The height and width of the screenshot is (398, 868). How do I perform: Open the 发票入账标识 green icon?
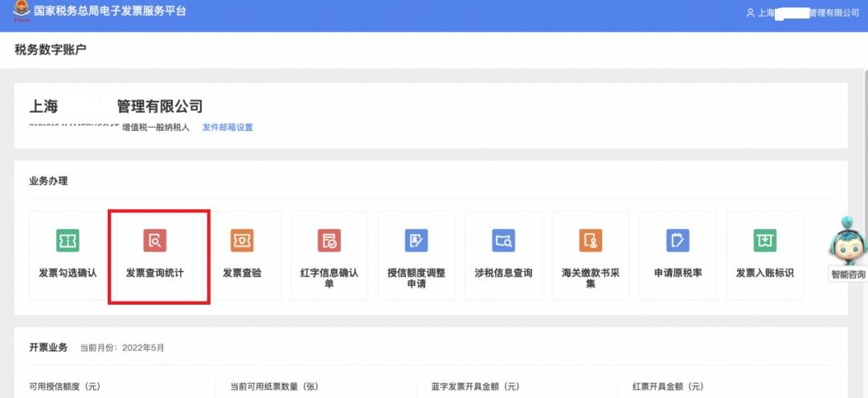click(764, 240)
